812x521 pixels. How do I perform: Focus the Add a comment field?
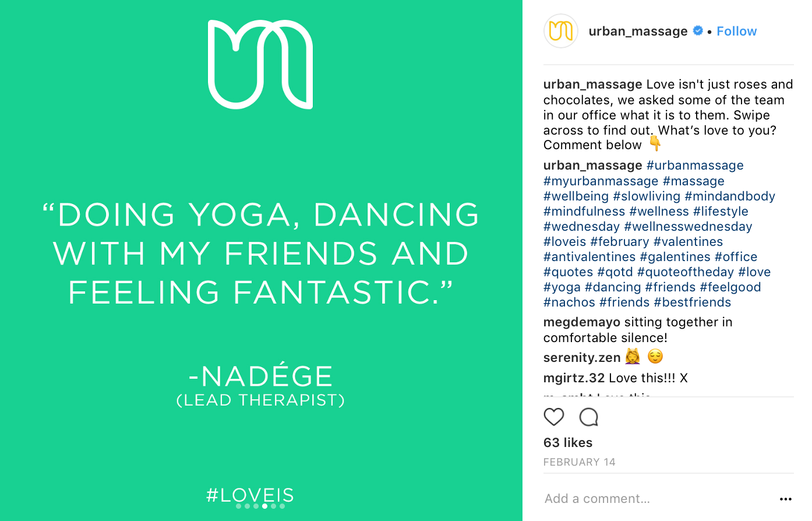click(641, 499)
